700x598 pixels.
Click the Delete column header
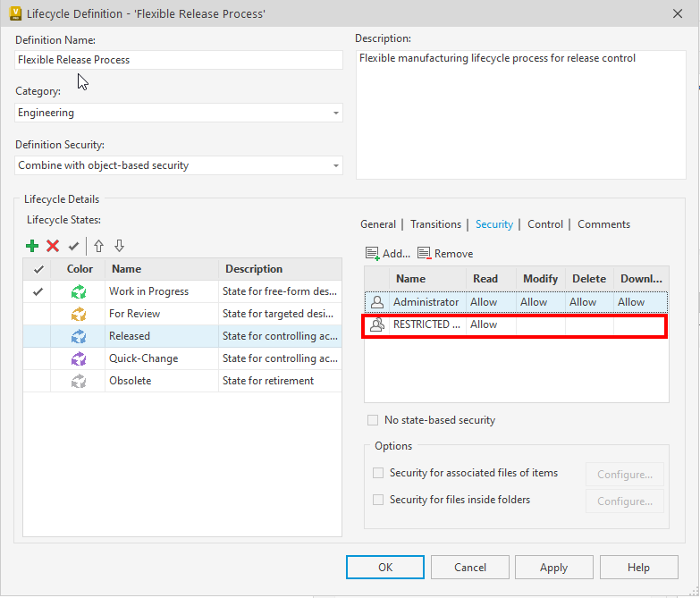pos(589,279)
